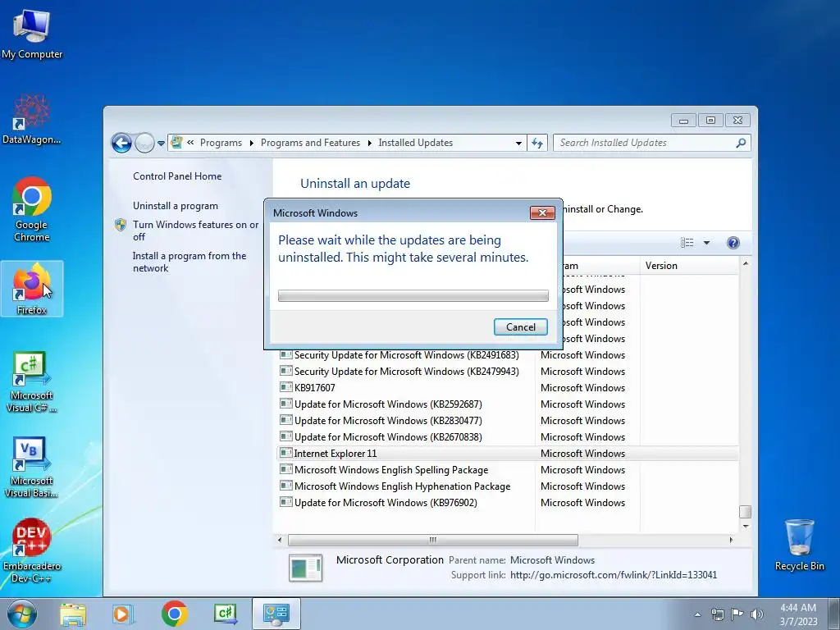Open the view options dropdown arrow

706,243
